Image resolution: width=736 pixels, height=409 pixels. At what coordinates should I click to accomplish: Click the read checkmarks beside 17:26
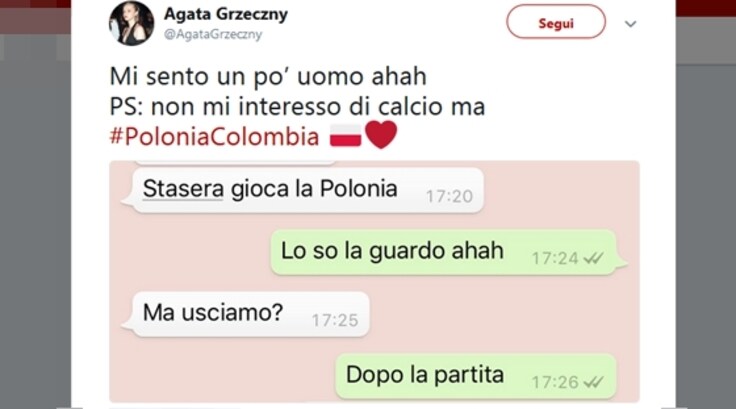[x=593, y=382]
